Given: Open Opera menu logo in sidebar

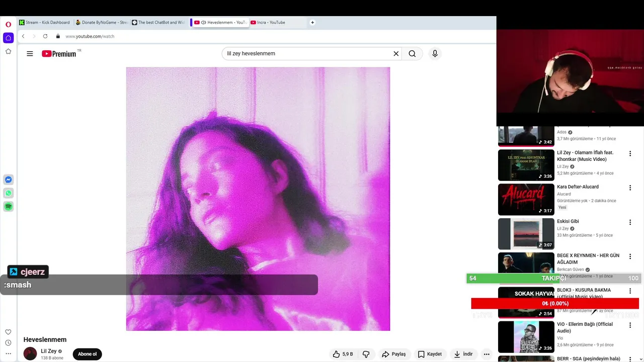Looking at the screenshot, I should point(8,24).
